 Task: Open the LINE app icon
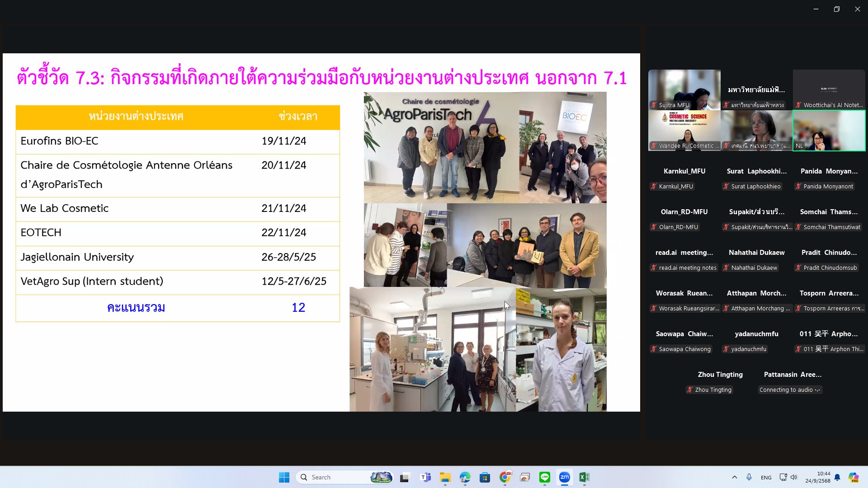click(x=544, y=477)
